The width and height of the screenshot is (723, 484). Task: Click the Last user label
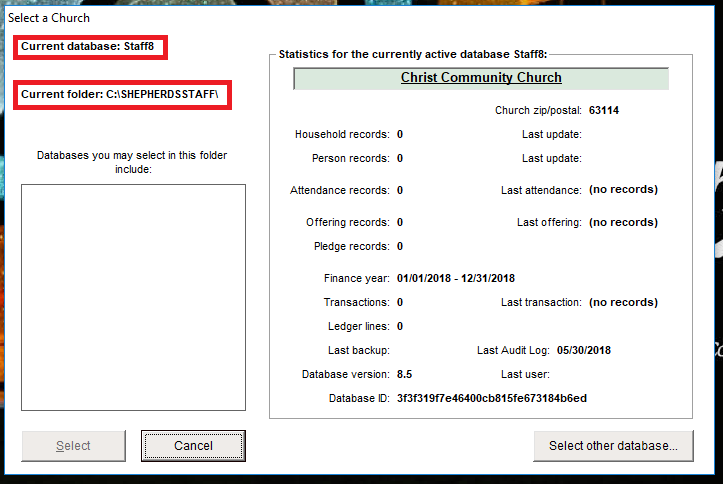pyautogui.click(x=525, y=374)
